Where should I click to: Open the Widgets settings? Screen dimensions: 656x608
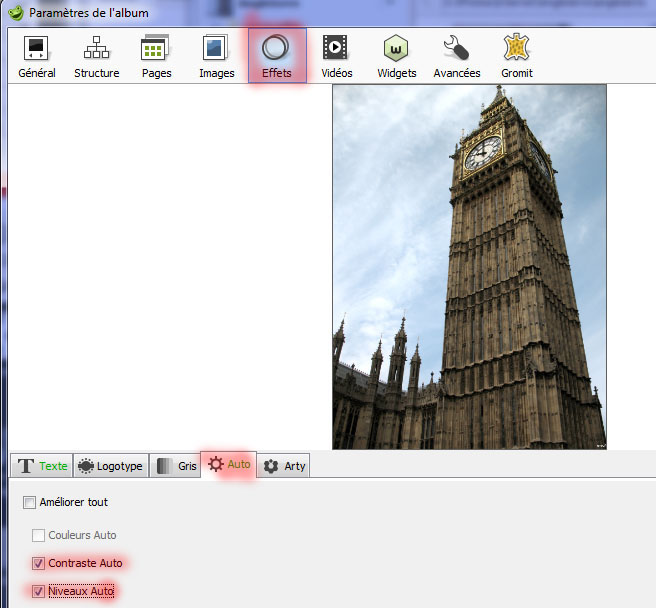pyautogui.click(x=397, y=56)
